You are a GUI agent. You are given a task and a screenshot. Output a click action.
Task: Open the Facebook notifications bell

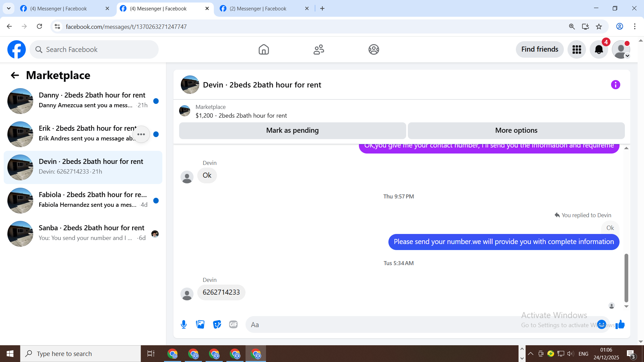pyautogui.click(x=599, y=50)
